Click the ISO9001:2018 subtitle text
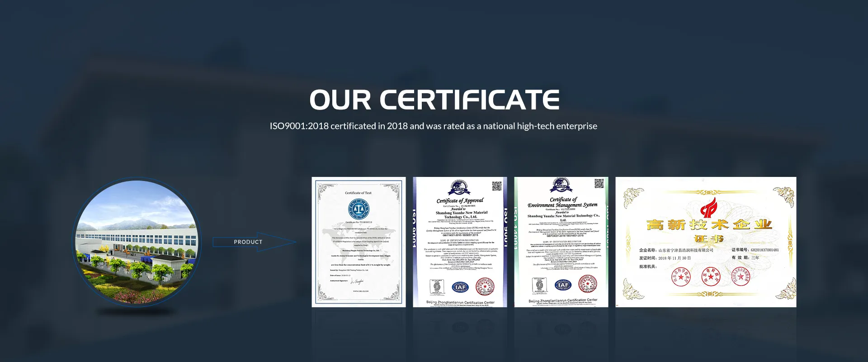Image resolution: width=868 pixels, height=362 pixels. 433,126
